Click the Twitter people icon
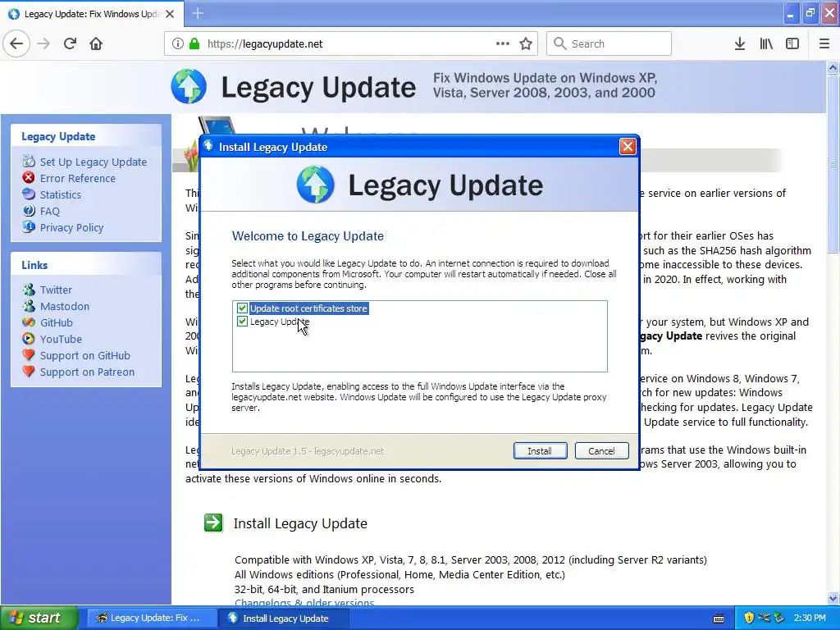The height and width of the screenshot is (630, 840). [x=29, y=290]
